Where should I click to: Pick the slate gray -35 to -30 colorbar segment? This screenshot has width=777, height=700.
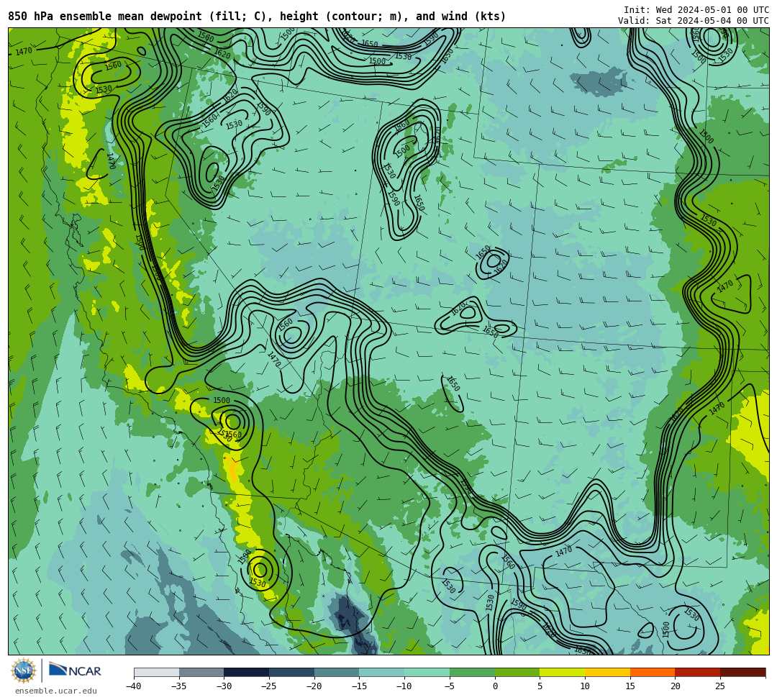coord(201,672)
